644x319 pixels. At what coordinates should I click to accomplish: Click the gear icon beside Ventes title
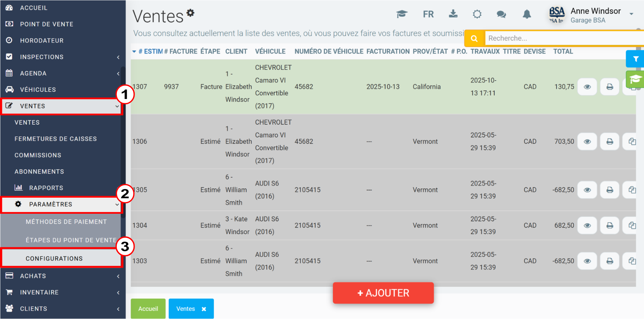[x=190, y=13]
